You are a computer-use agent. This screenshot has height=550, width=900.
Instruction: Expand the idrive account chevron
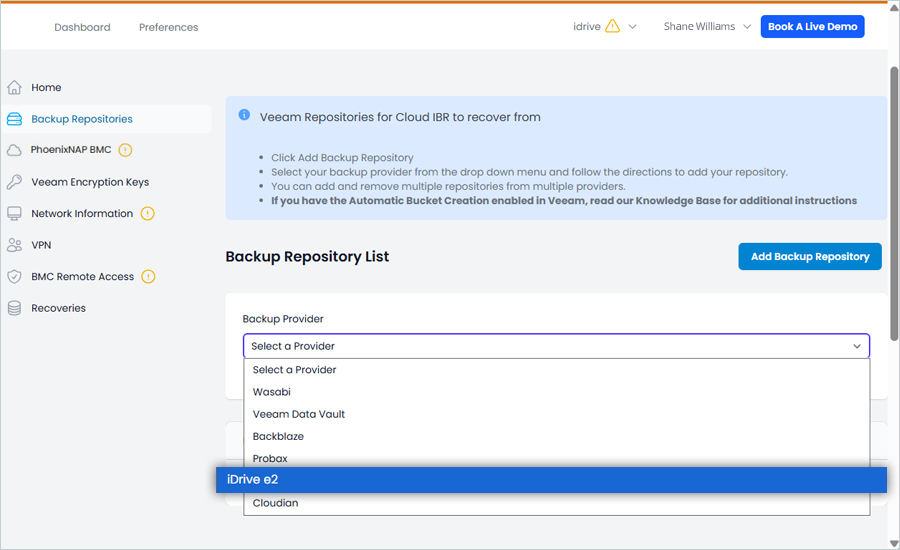click(x=633, y=26)
